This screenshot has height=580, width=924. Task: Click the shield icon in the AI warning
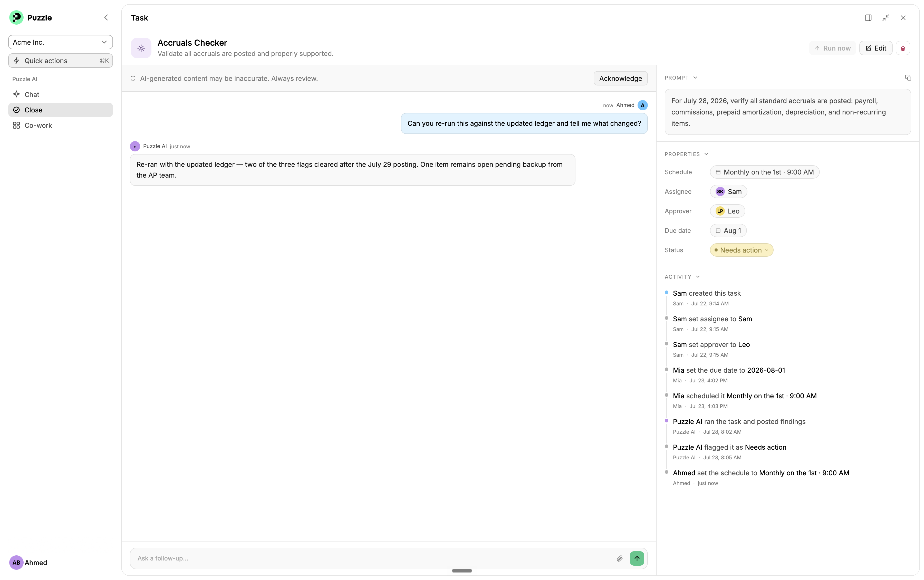tap(133, 79)
